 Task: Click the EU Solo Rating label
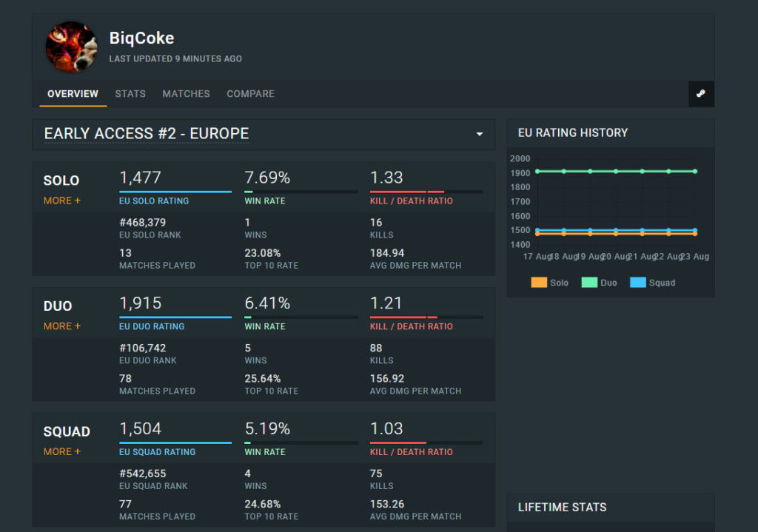pyautogui.click(x=154, y=201)
